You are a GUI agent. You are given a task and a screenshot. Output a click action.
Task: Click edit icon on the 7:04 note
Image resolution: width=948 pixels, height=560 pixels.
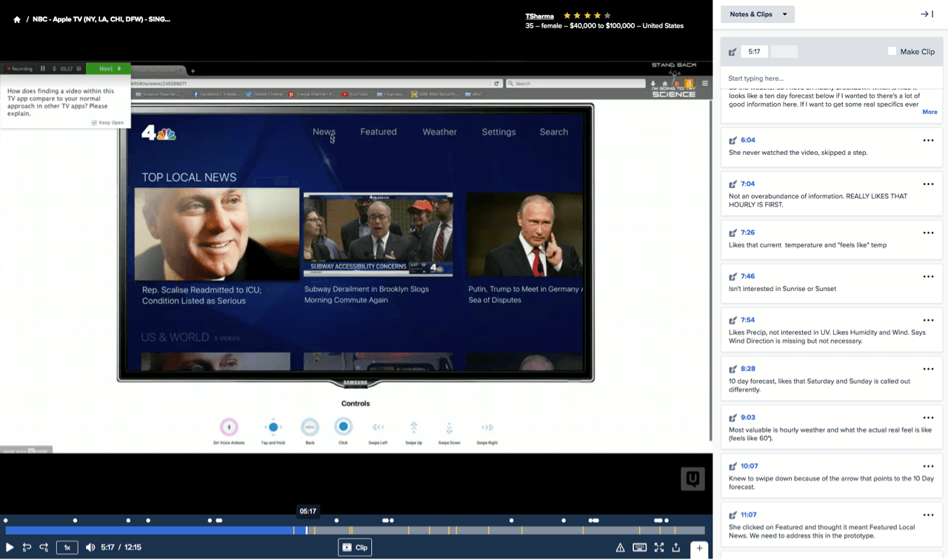tap(732, 184)
